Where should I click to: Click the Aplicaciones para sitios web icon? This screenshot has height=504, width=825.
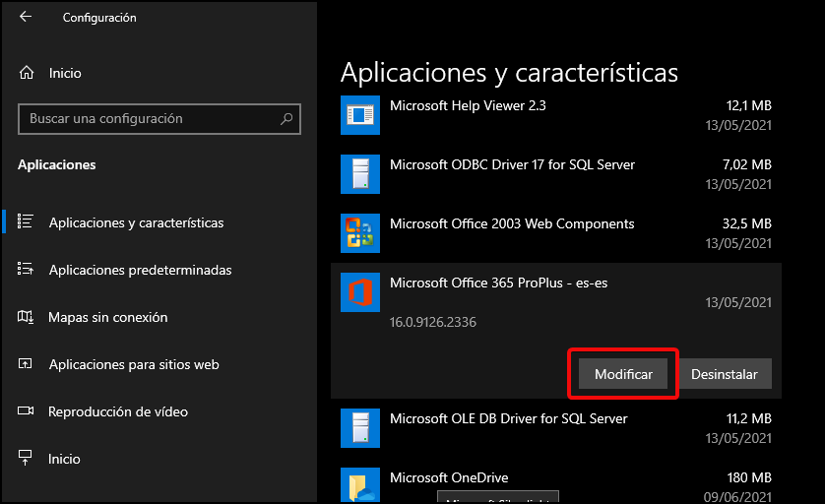pos(26,363)
